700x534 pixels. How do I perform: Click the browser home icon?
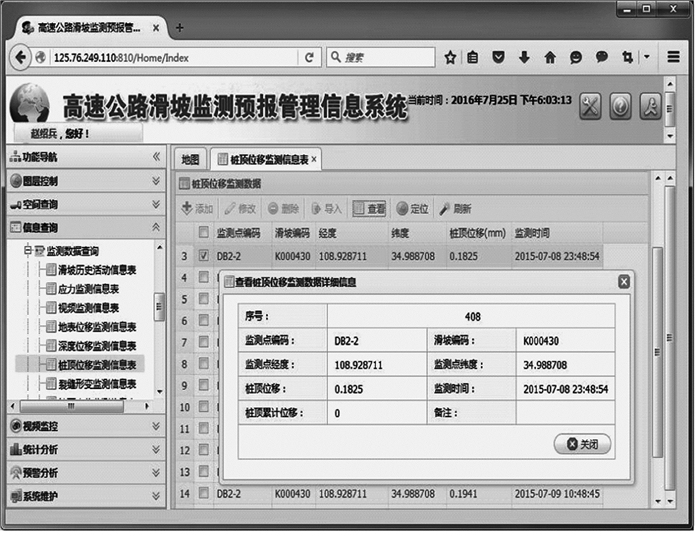[x=550, y=57]
